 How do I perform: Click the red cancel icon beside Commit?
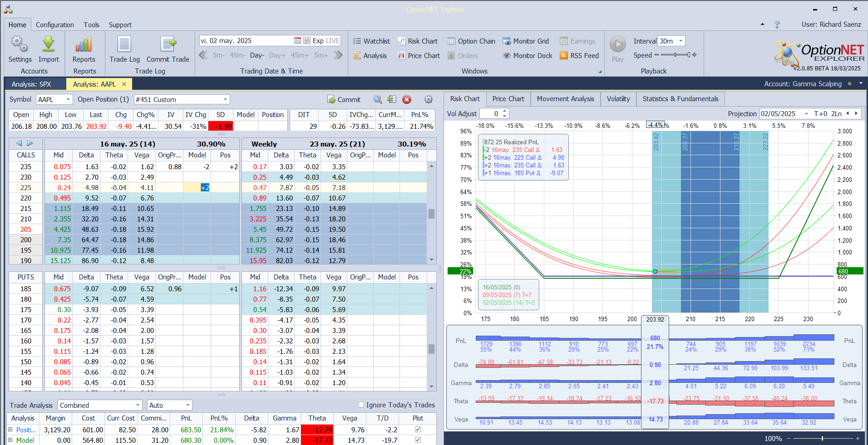click(x=407, y=99)
